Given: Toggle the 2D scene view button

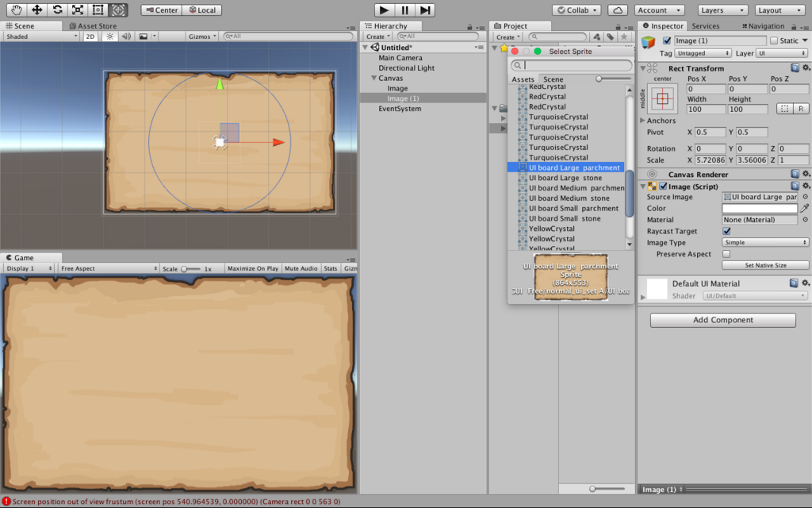Looking at the screenshot, I should tap(90, 37).
